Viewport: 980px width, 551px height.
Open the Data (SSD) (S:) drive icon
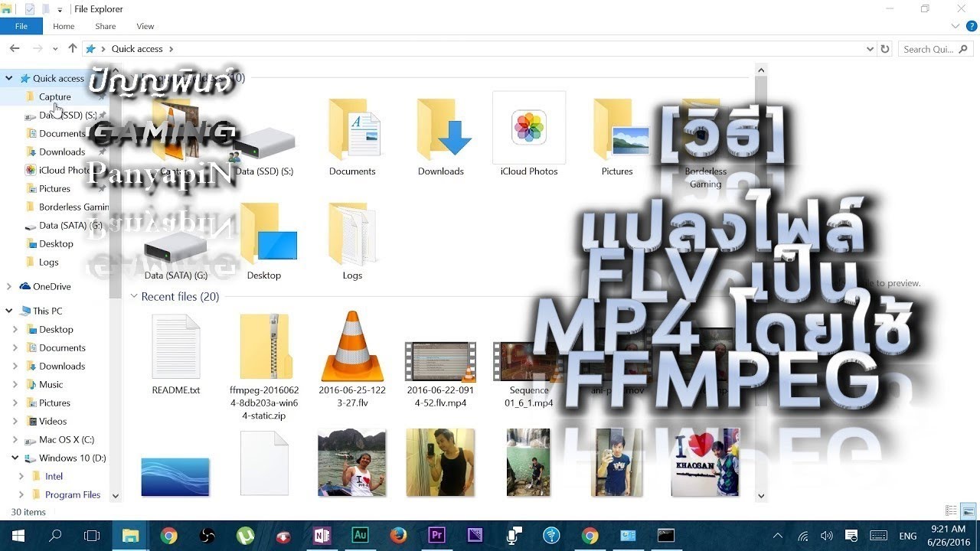click(x=264, y=142)
